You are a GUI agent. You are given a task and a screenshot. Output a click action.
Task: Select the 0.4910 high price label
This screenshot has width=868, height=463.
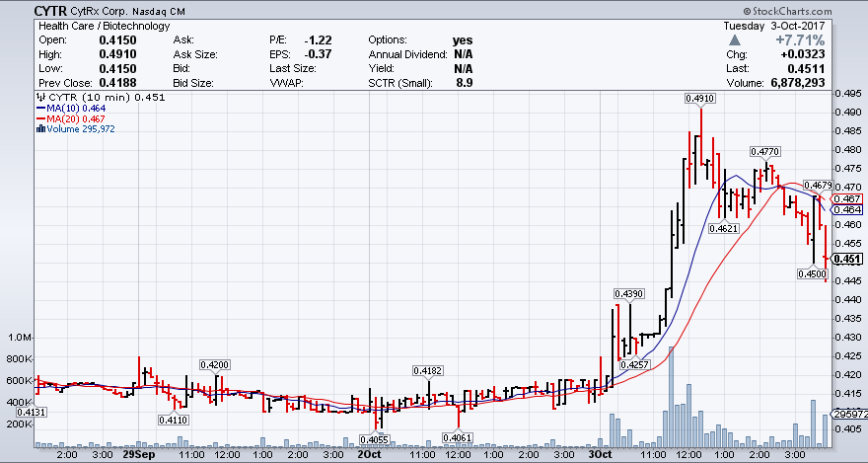[700, 99]
